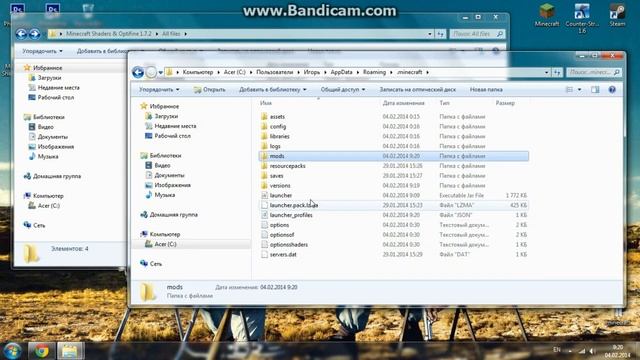Select Acer (C:) in .minecraft window sidebar
Viewport: 640px width, 360px height.
coord(165,244)
